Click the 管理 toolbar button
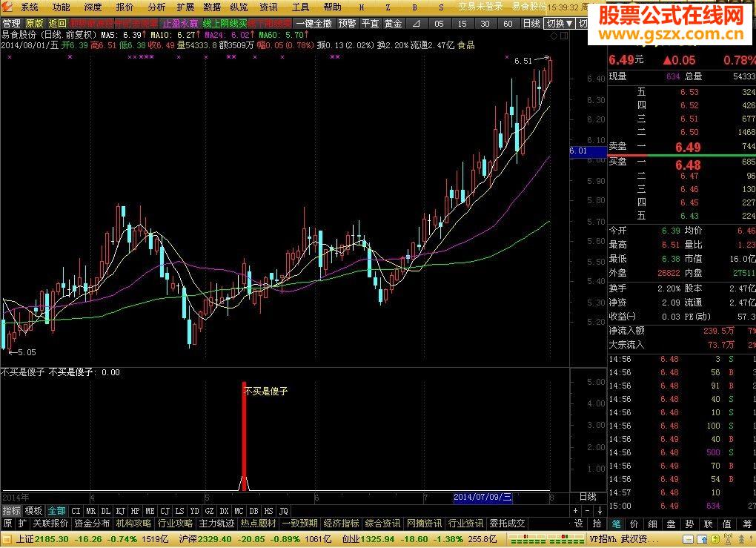Image resolution: width=756 pixels, height=548 pixels. click(12, 23)
